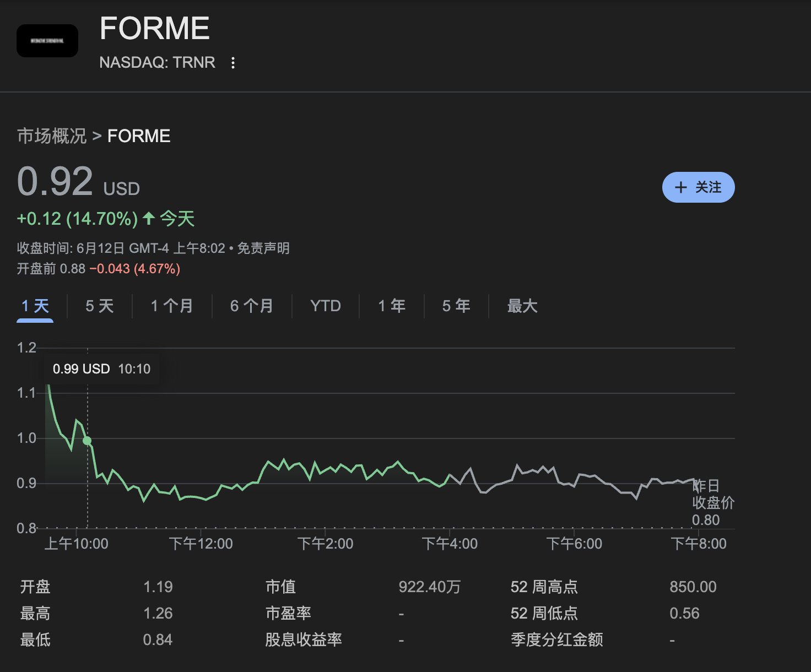
Task: Click the green data point on chart
Action: tap(87, 441)
